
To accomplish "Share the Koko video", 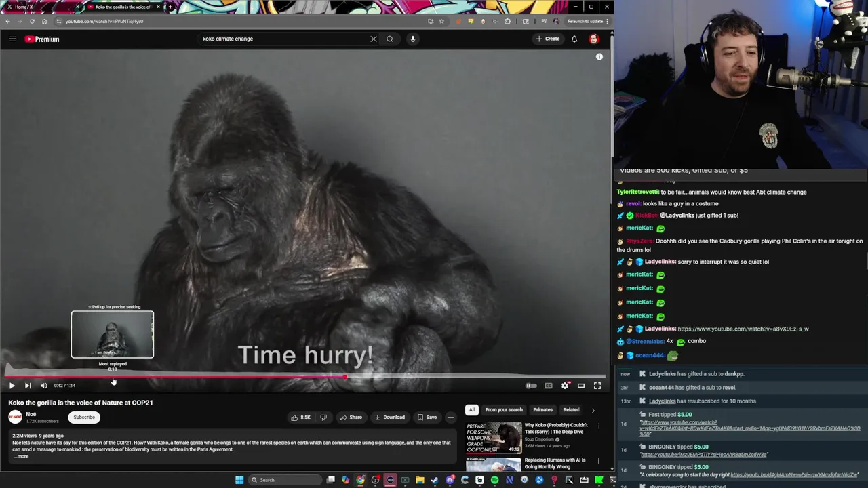I will tap(351, 418).
